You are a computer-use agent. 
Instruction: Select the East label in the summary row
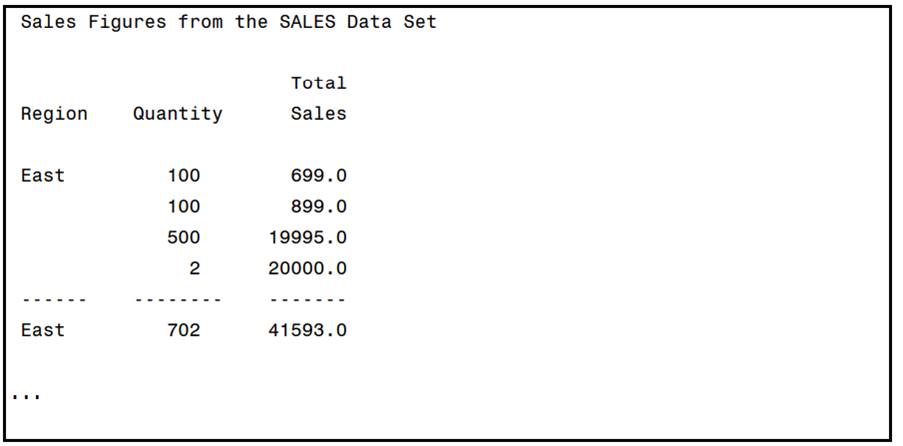point(42,330)
